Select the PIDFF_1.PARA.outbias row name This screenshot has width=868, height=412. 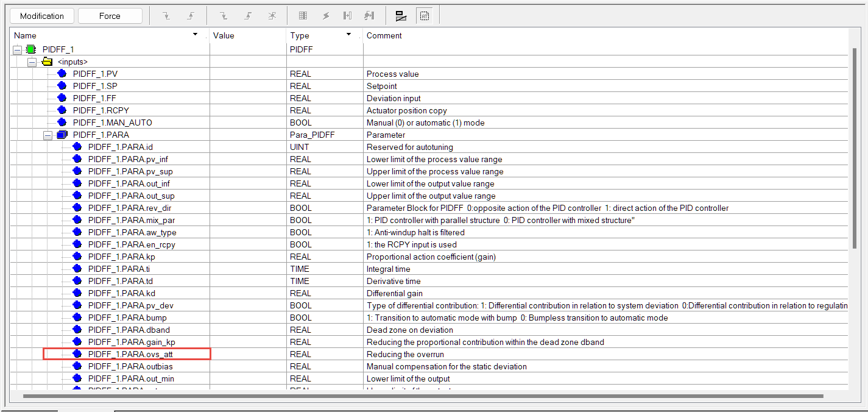click(131, 366)
